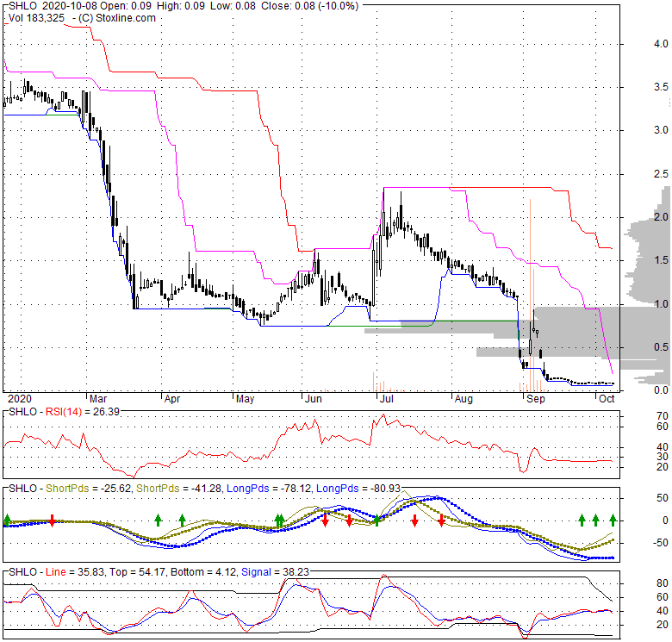Click the 'Line = 35.83' stochastic label

coord(75,572)
